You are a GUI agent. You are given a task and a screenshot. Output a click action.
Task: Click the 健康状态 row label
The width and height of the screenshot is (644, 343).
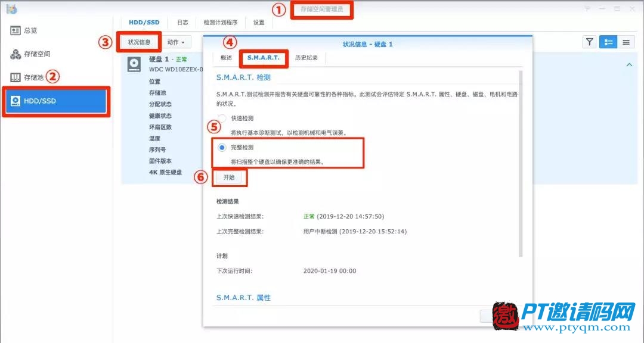tap(160, 116)
